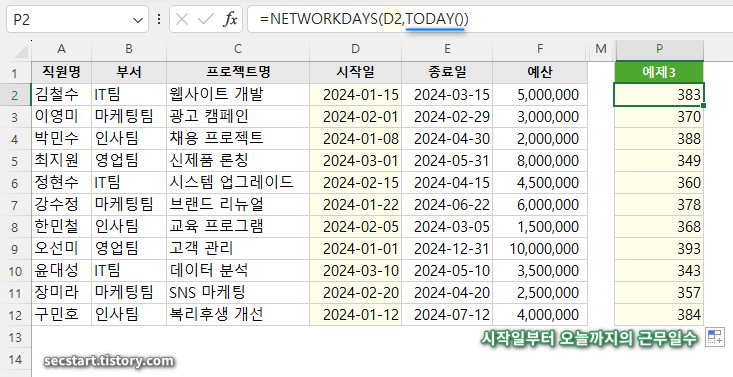Select the result cell showing 343
The width and height of the screenshot is (733, 377).
pos(659,271)
